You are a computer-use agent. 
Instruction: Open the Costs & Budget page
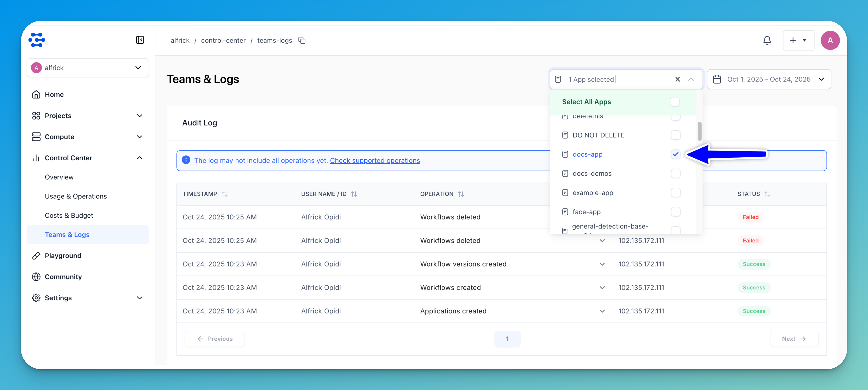pyautogui.click(x=69, y=215)
